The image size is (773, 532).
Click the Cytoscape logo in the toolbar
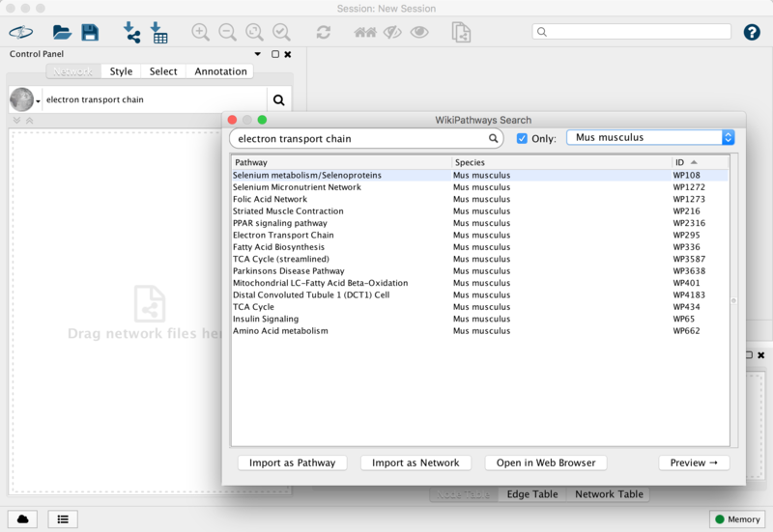pyautogui.click(x=20, y=33)
